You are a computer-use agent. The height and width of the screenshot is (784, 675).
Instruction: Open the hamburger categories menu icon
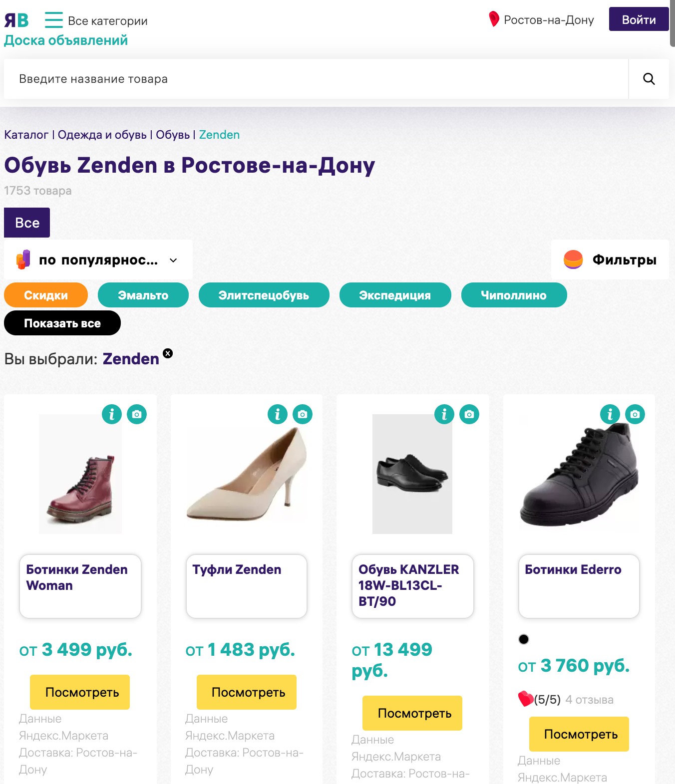coord(53,20)
